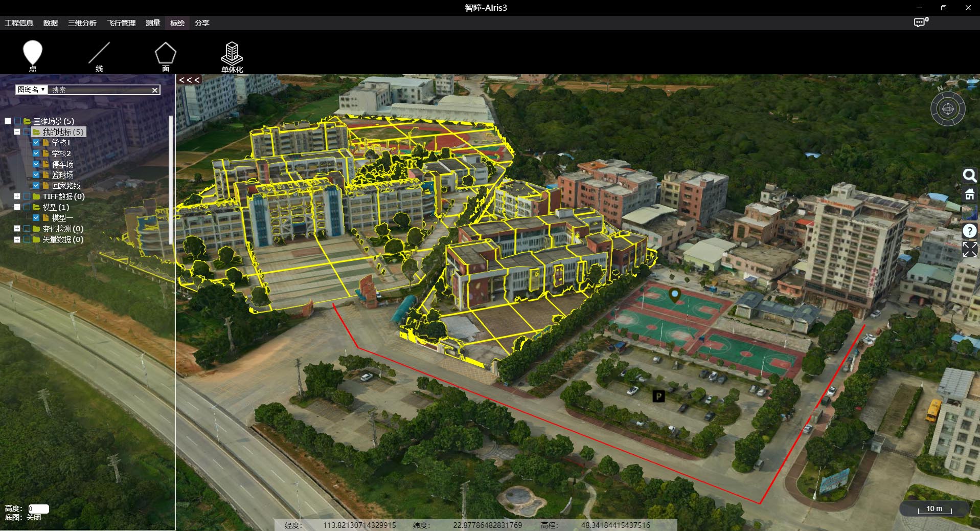Check the 矢量数据 folder checkbox
This screenshot has width=980, height=531.
click(x=27, y=239)
